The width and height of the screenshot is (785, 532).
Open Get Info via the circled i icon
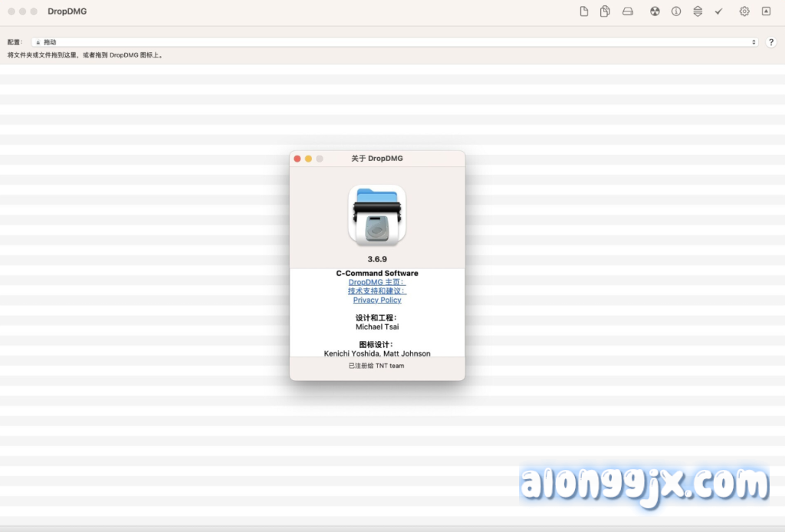click(x=676, y=11)
